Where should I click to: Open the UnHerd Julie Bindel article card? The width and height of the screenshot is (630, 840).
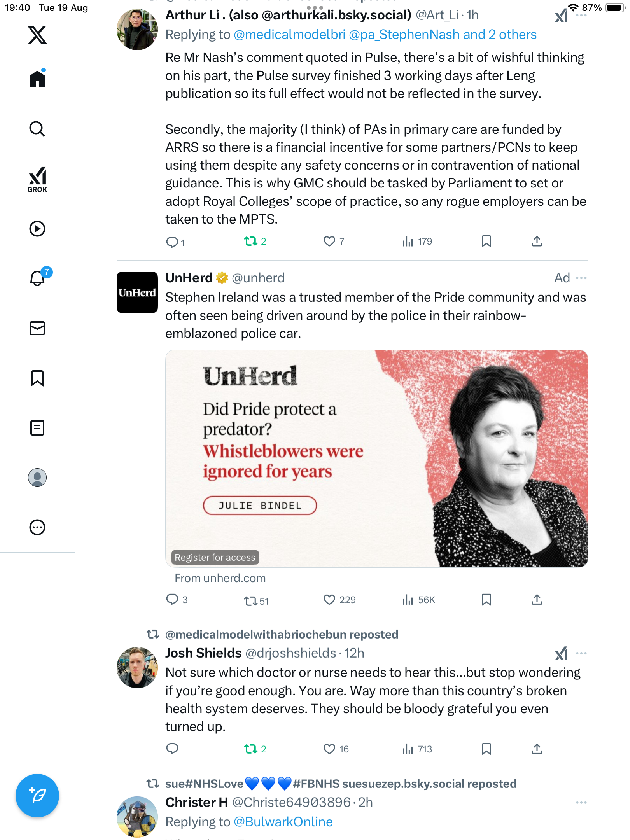(x=376, y=458)
